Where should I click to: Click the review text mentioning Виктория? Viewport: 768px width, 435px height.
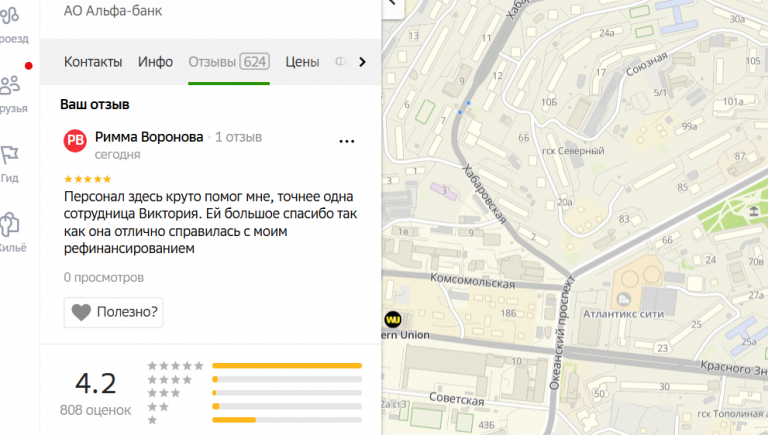[x=211, y=222]
